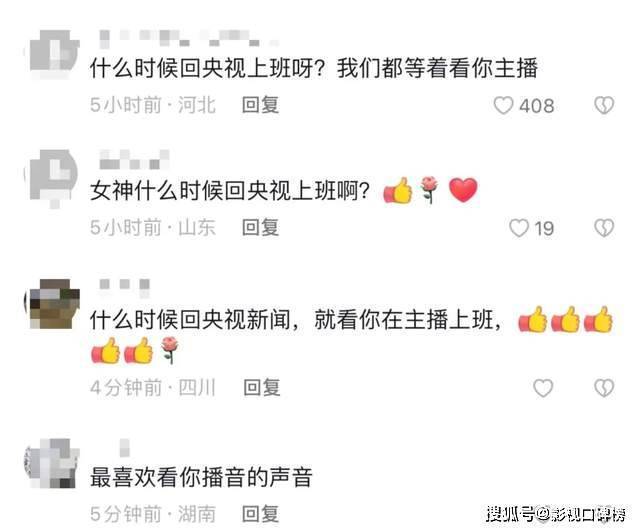Open avatar of the Hebei commenter
This screenshot has height=531, width=640.
point(53,54)
